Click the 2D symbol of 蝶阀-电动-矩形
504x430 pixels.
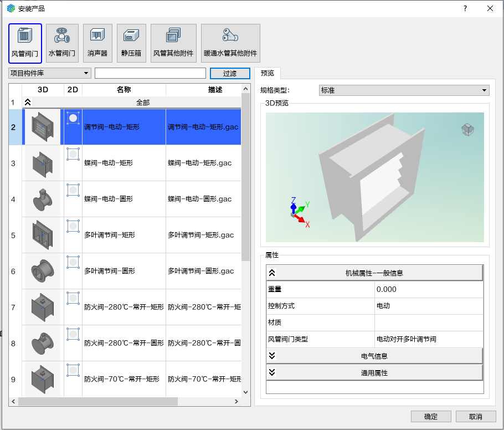(x=73, y=154)
